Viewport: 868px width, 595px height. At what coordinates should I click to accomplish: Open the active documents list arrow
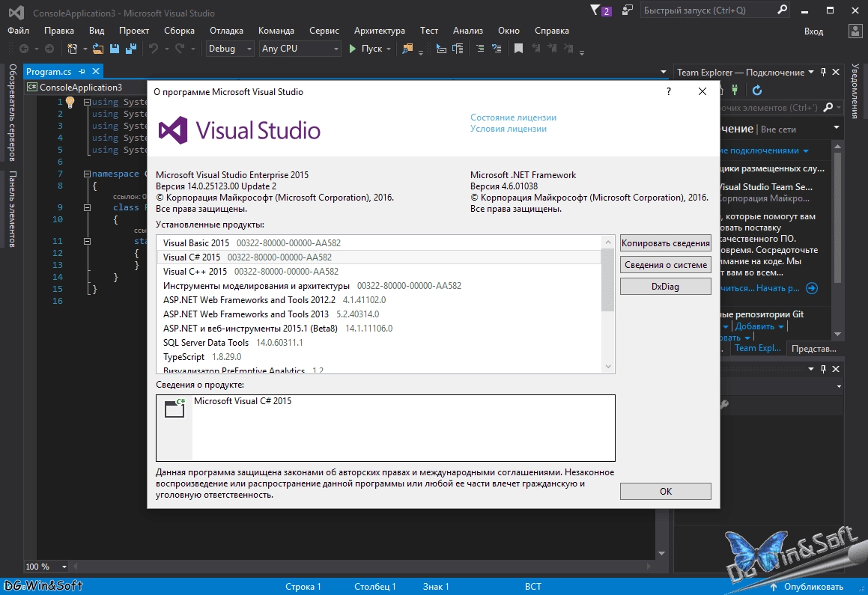point(664,72)
